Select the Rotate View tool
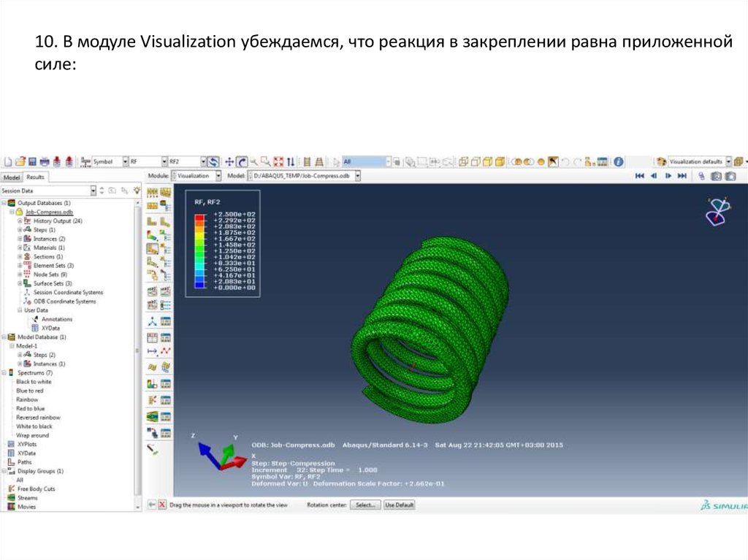The width and height of the screenshot is (748, 560). (x=241, y=161)
